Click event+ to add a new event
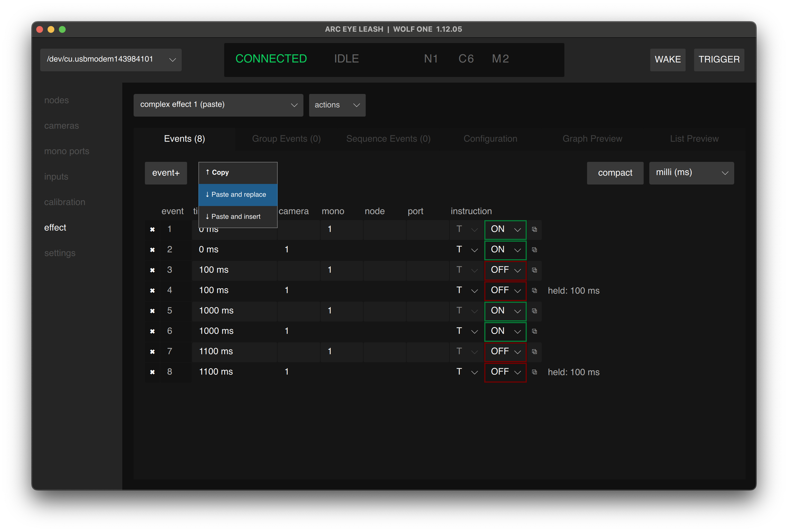This screenshot has width=788, height=532. tap(166, 173)
